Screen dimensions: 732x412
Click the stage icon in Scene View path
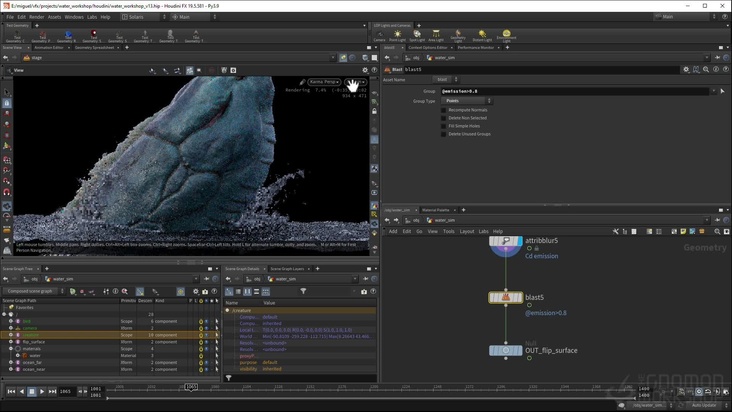[27, 58]
